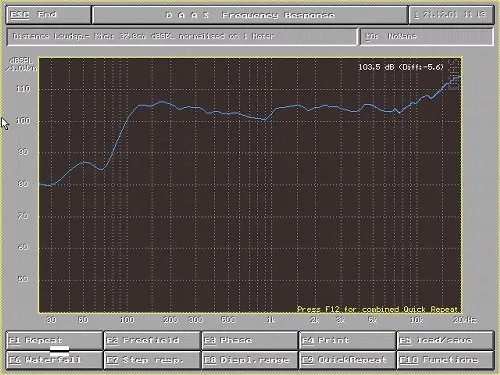
Task: Open F2 Freefield mode
Action: 152,340
